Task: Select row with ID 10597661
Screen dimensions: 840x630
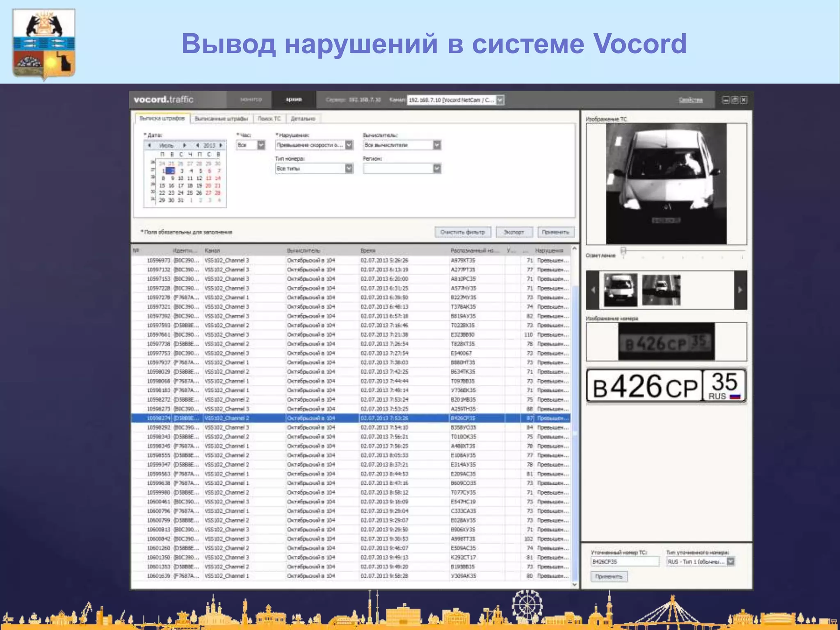Action: [x=351, y=335]
